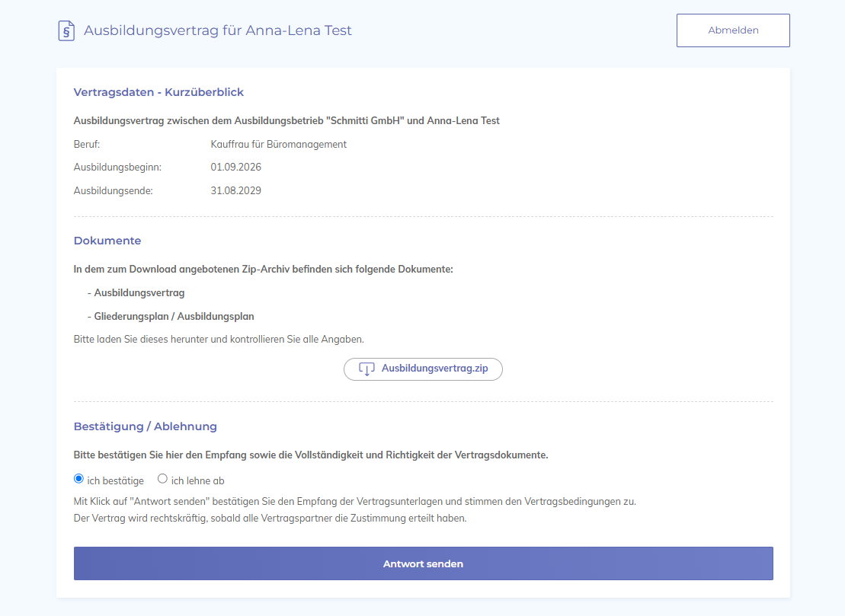Click the "ich lehne ab" label text
This screenshot has height=616, width=845.
(198, 481)
